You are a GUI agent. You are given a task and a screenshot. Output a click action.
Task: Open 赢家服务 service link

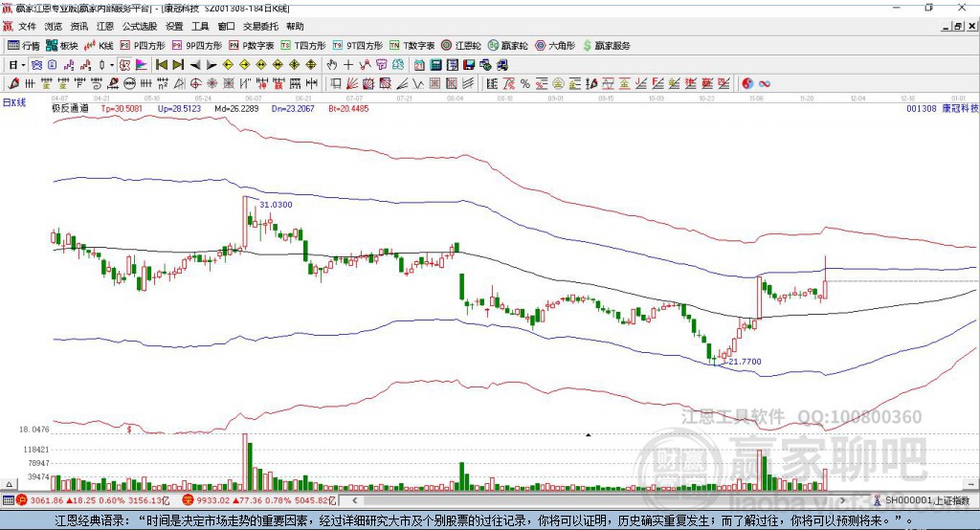[x=606, y=46]
